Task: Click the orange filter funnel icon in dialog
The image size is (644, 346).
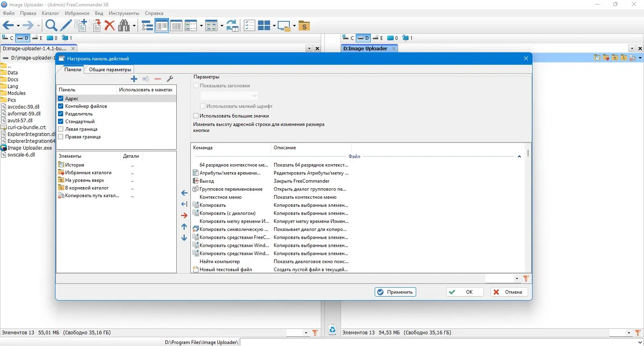Action: click(x=526, y=278)
